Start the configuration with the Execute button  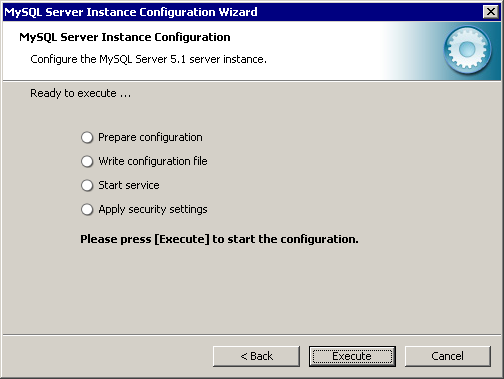pos(352,356)
